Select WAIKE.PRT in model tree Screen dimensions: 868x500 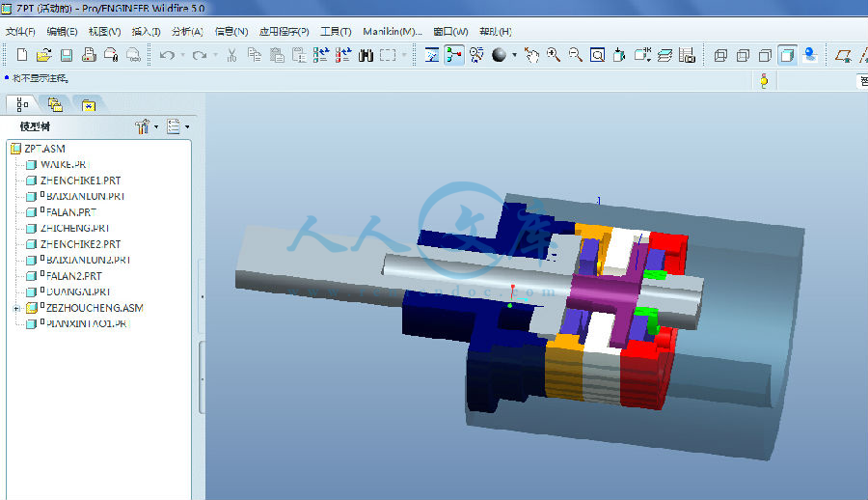point(65,165)
